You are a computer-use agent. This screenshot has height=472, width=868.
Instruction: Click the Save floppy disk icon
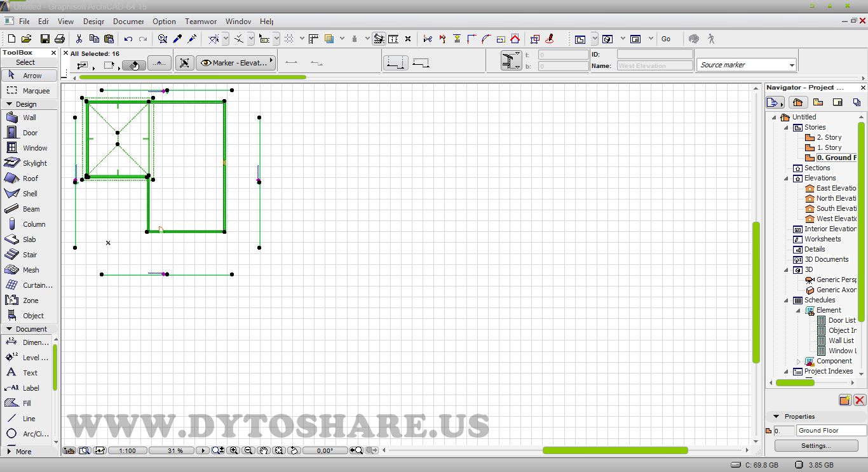click(44, 39)
